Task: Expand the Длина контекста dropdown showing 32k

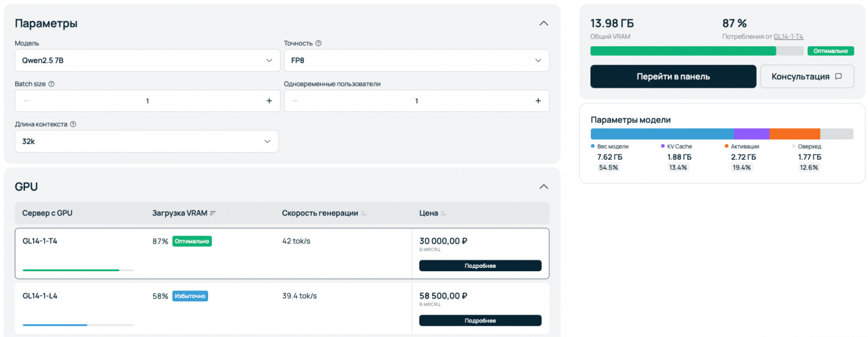Action: tap(146, 141)
